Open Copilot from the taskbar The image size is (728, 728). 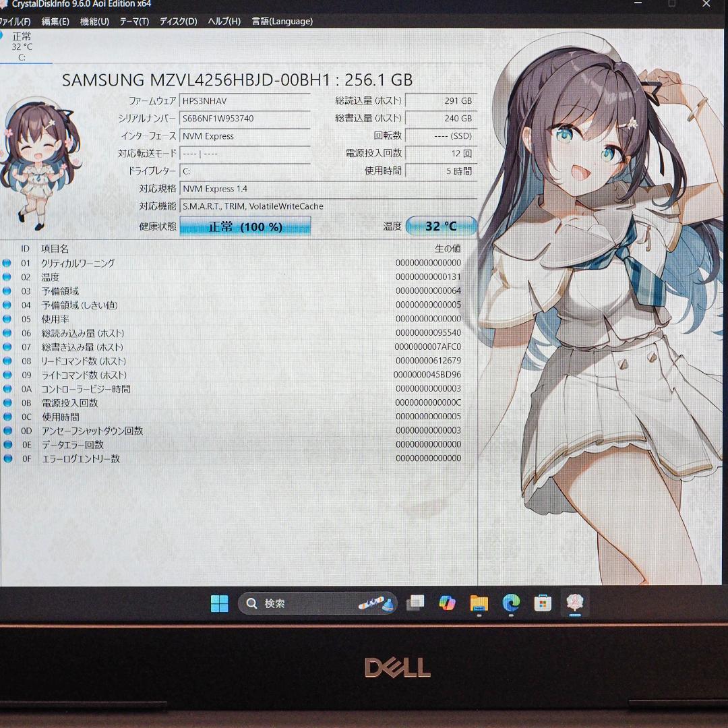click(447, 603)
